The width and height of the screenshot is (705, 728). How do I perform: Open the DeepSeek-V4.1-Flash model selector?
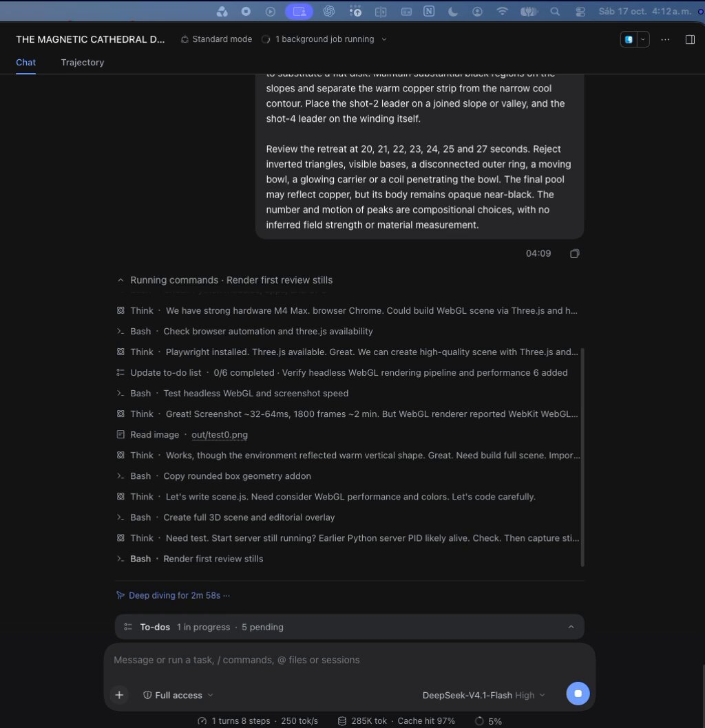[x=483, y=695]
